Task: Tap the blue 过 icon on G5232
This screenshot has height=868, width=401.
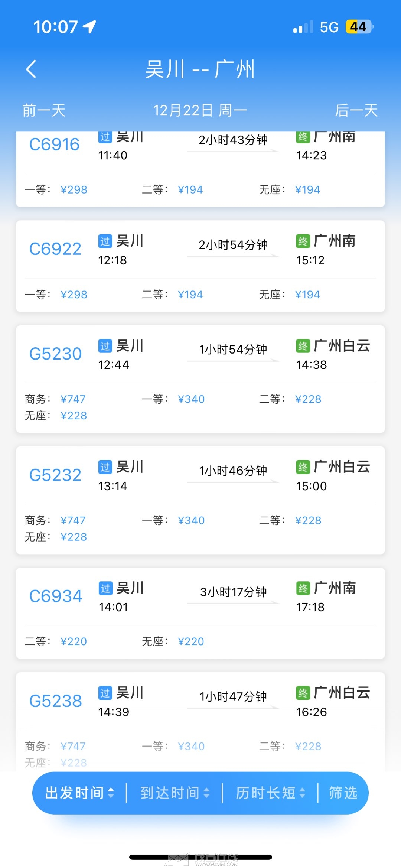Action: pyautogui.click(x=105, y=467)
